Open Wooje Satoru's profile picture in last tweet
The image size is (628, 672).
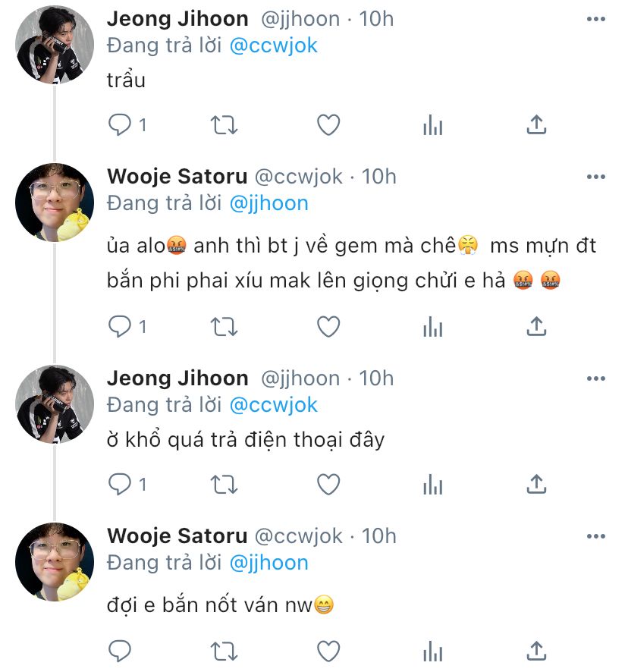pos(55,562)
